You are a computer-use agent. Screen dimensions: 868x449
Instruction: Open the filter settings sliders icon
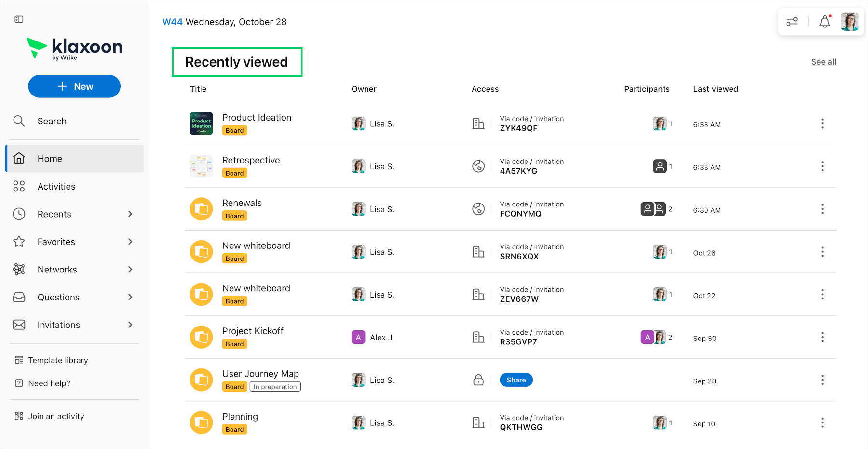[792, 22]
